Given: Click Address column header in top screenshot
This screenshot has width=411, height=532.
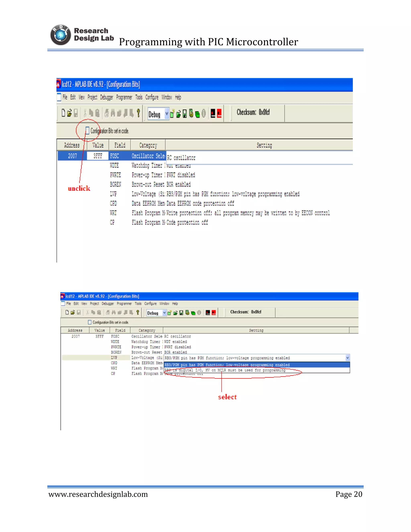Looking at the screenshot, I should coord(72,145).
